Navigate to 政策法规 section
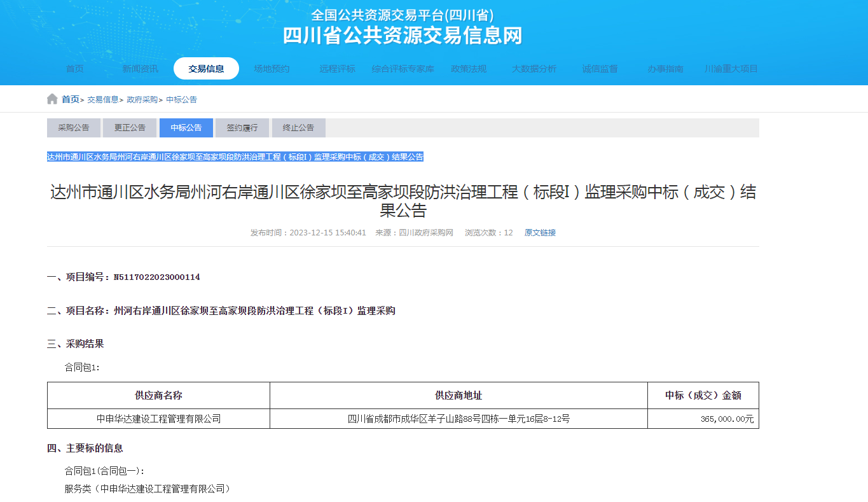 469,69
